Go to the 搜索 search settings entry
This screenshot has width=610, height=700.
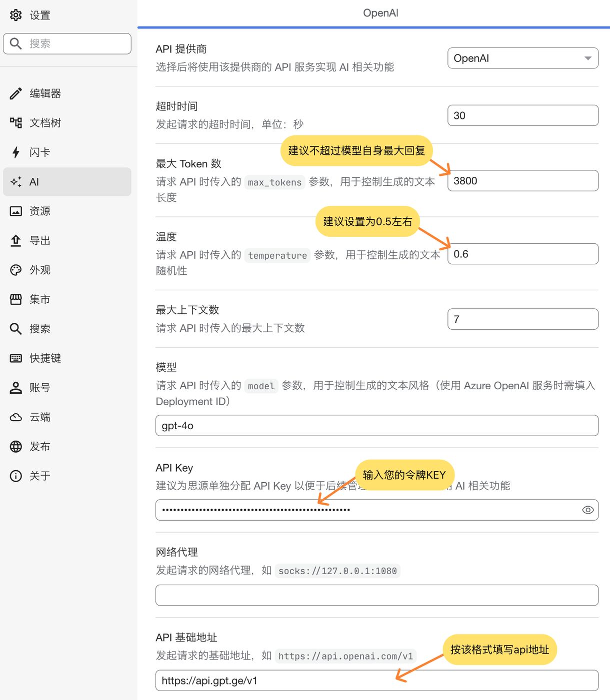[67, 329]
